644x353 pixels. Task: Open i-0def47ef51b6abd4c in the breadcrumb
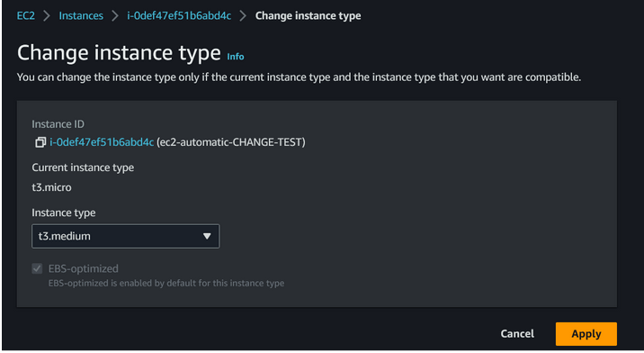179,15
